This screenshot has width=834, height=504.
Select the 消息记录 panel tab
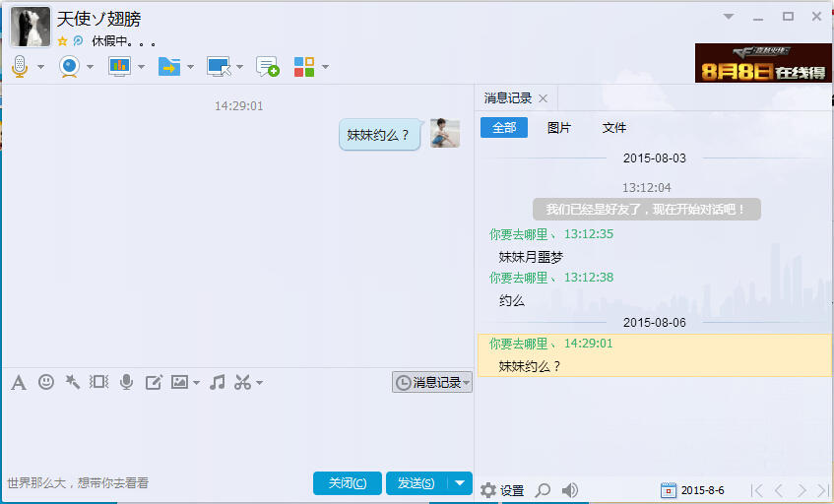[508, 98]
